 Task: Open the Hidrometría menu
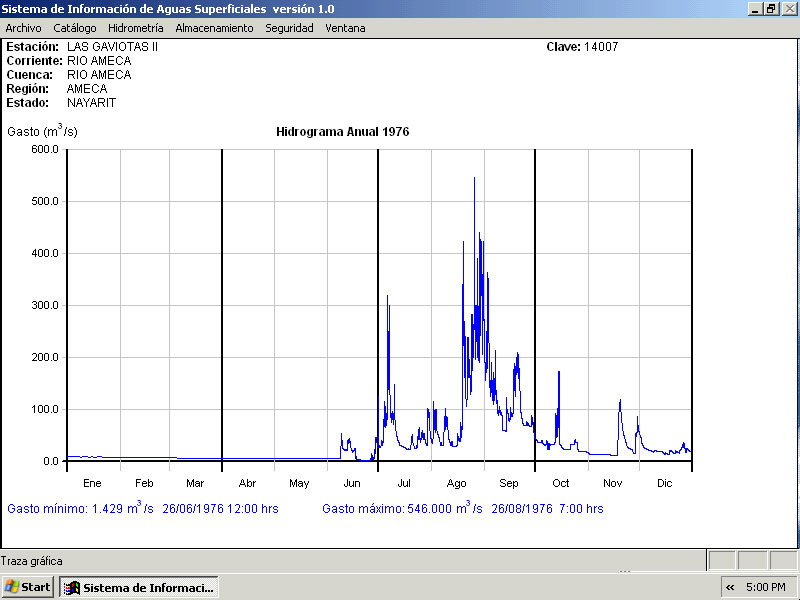click(135, 28)
